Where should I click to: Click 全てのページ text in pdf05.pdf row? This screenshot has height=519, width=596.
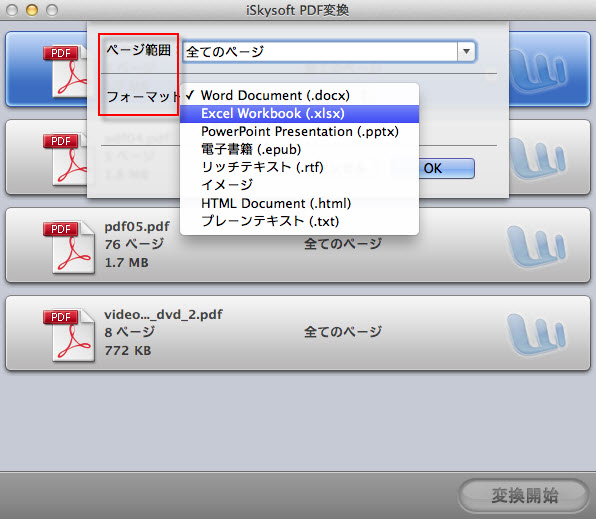(x=343, y=244)
